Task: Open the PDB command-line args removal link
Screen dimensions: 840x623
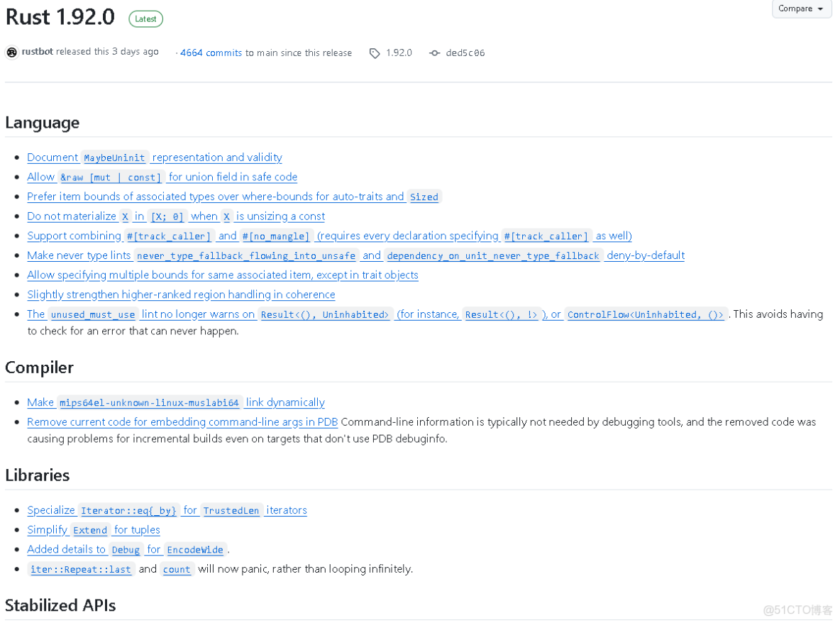Action: [x=182, y=421]
